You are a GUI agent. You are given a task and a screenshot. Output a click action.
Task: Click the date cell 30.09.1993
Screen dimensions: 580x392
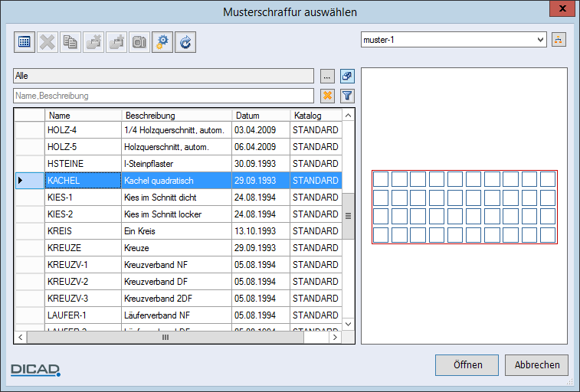(x=261, y=164)
